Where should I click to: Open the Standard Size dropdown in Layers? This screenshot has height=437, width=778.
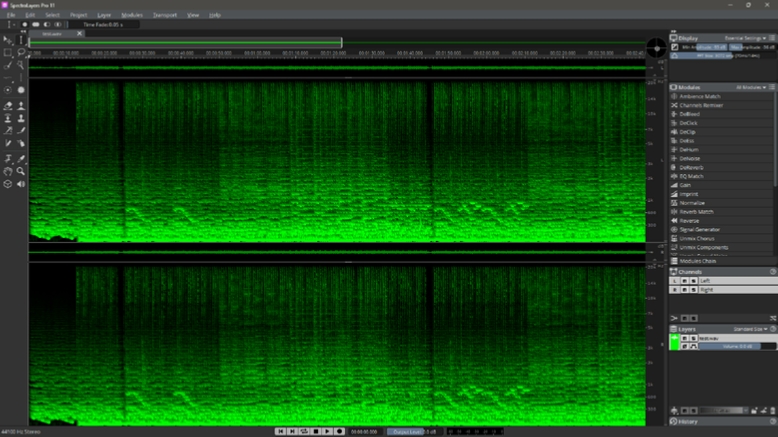pyautogui.click(x=749, y=328)
